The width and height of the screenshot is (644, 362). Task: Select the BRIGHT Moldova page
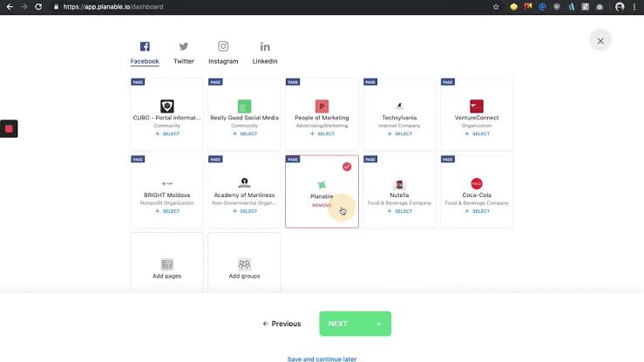click(x=166, y=211)
